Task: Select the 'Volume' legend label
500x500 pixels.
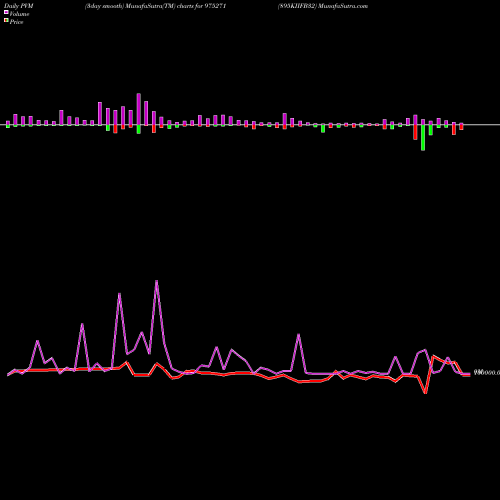Action: tap(19, 14)
